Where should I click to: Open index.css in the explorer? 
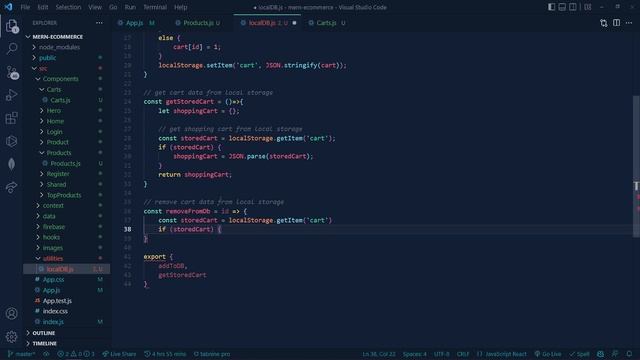click(x=66, y=311)
